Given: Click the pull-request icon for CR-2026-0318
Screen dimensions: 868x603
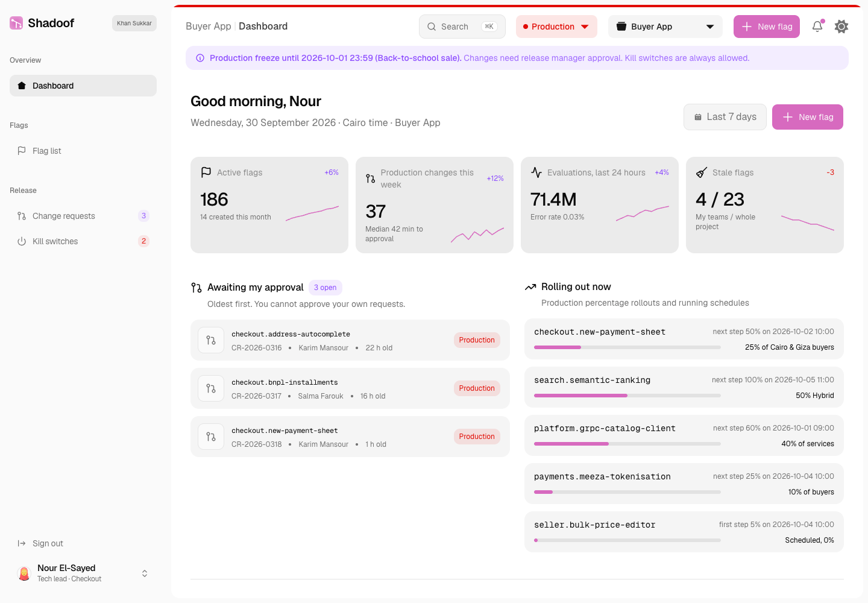Looking at the screenshot, I should (211, 437).
